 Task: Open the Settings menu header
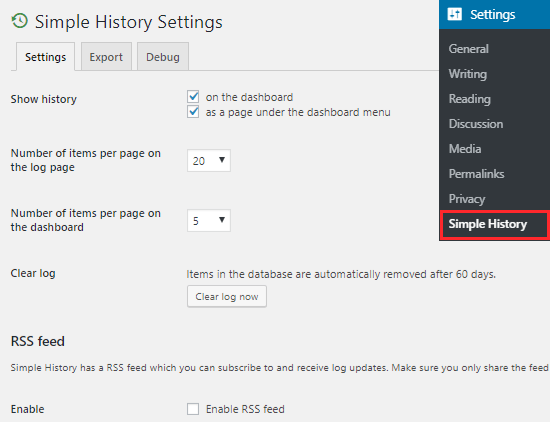(494, 14)
